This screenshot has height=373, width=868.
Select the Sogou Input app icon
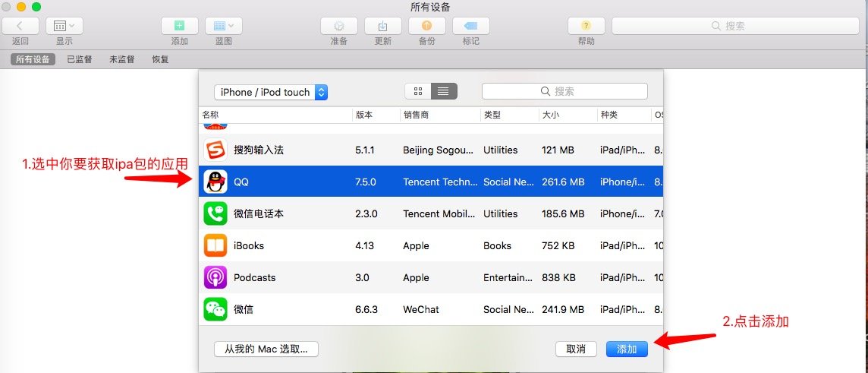[215, 150]
